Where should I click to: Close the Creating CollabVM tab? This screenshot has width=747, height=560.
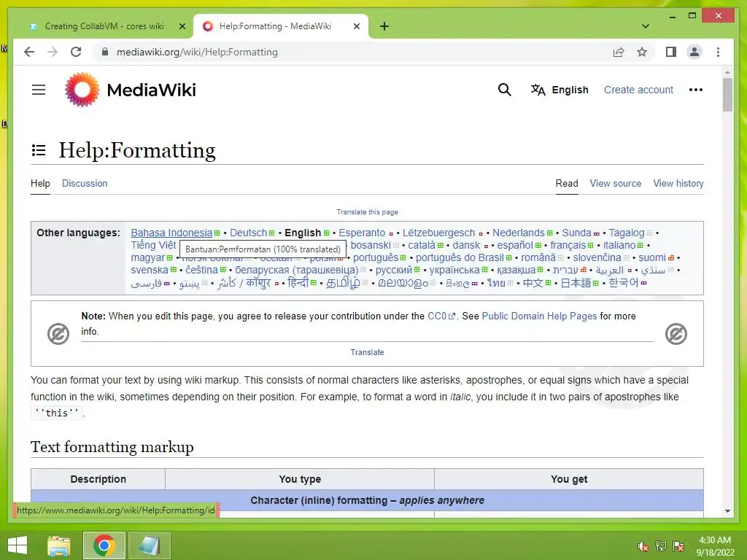click(x=182, y=26)
